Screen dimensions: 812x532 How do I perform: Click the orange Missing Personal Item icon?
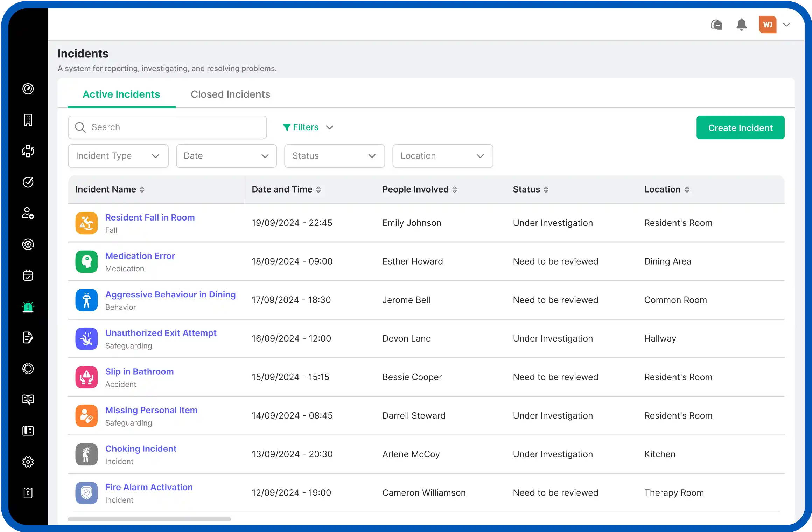(x=86, y=415)
